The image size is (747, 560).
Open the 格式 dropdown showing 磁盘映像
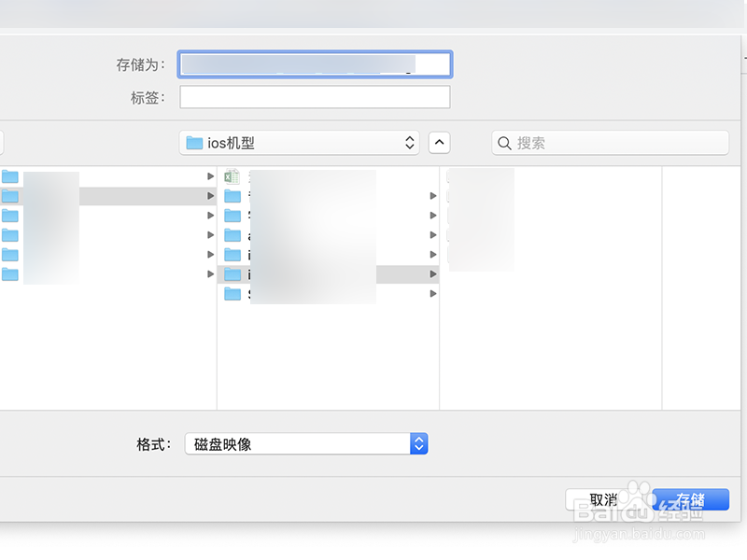click(x=306, y=443)
